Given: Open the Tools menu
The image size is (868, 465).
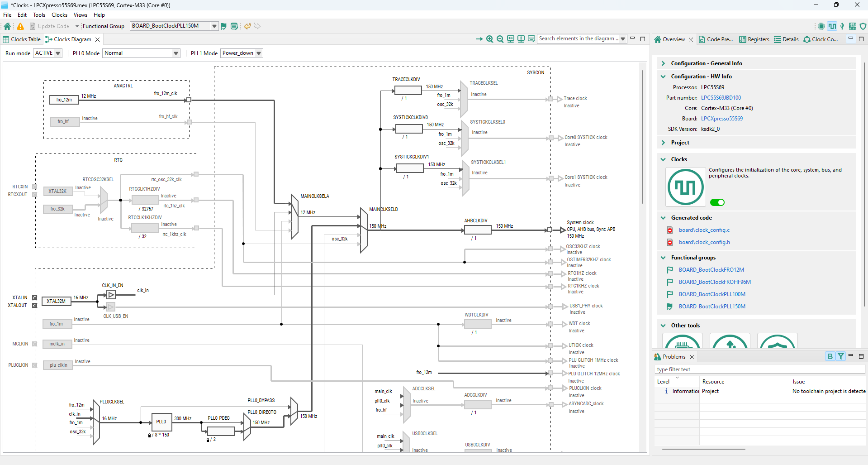Looking at the screenshot, I should point(39,15).
